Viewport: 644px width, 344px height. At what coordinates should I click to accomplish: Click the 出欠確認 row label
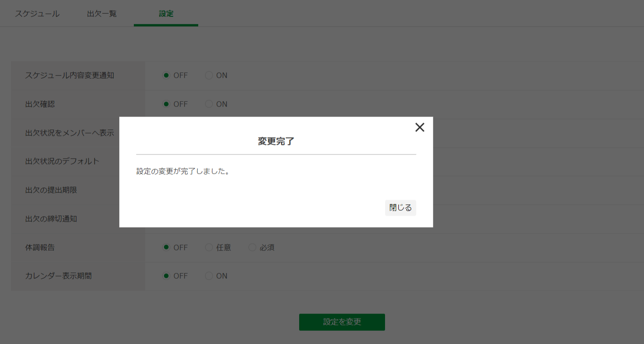(40, 104)
